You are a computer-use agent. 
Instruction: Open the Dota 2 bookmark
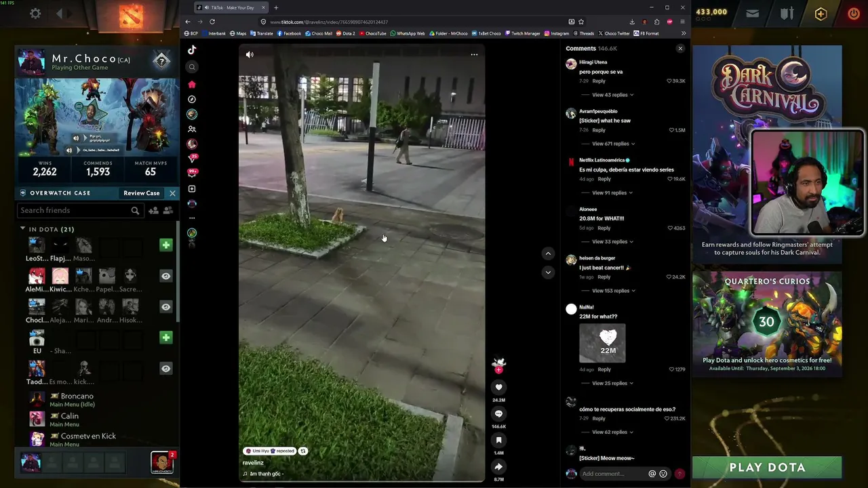pos(346,33)
